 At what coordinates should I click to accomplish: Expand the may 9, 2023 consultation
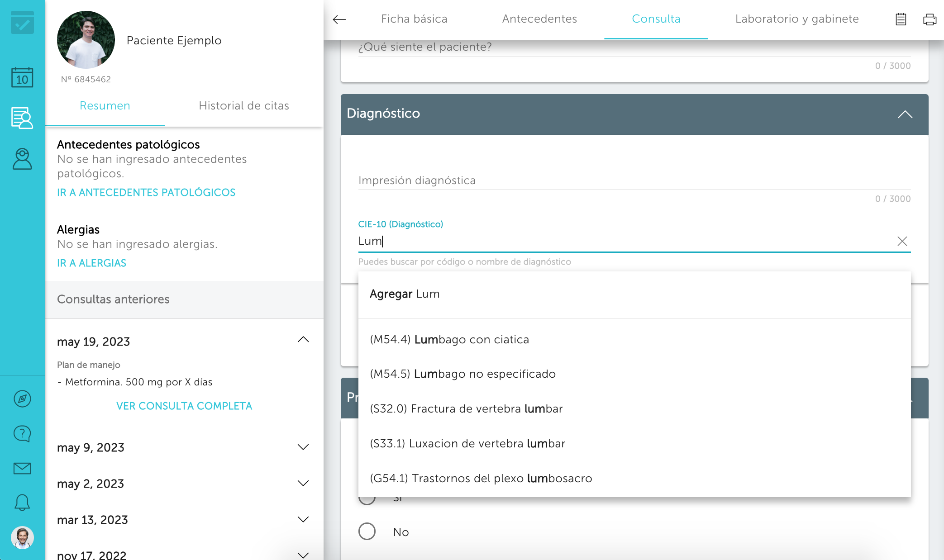tap(303, 447)
